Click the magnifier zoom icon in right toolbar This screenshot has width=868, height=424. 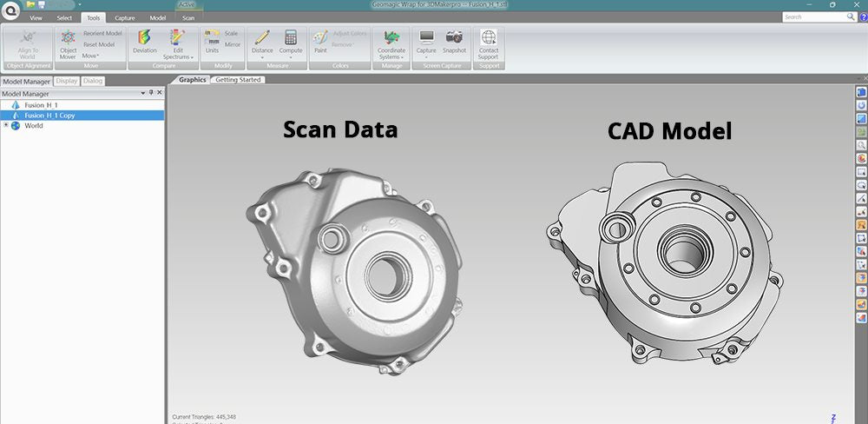[x=861, y=145]
